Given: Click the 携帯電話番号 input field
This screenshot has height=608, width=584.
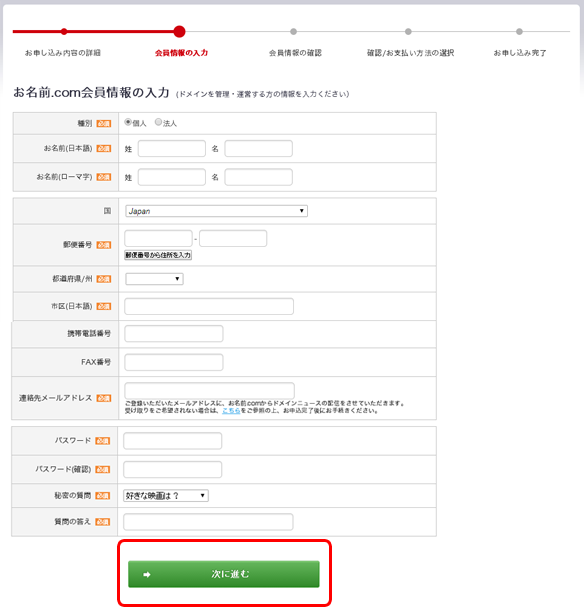Looking at the screenshot, I should tap(174, 334).
